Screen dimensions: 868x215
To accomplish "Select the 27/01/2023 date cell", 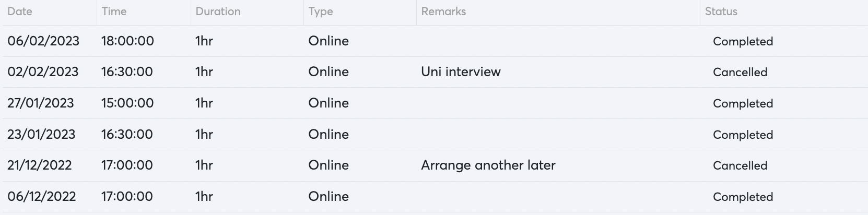I will 41,103.
